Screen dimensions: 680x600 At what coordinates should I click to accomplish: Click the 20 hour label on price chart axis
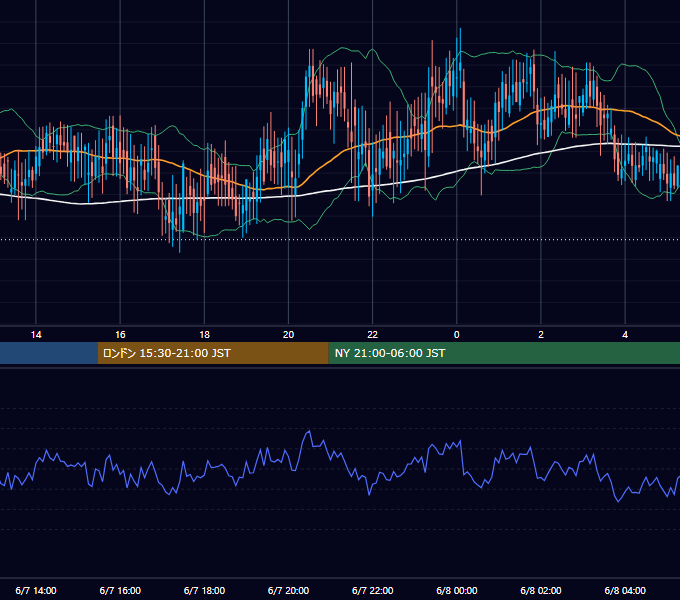click(288, 335)
